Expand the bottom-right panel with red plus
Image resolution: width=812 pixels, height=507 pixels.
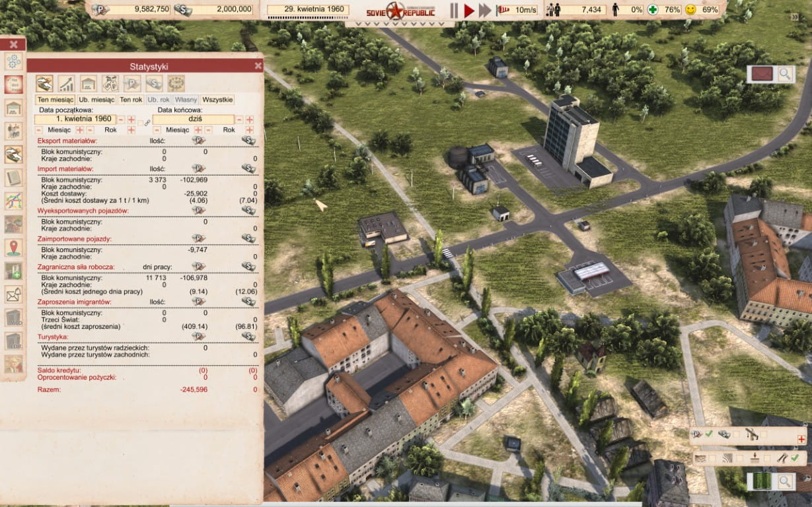[x=801, y=439]
